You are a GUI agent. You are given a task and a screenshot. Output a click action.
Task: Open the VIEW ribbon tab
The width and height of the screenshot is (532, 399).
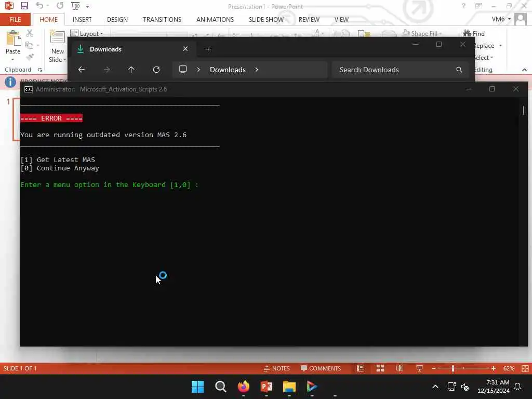(341, 20)
